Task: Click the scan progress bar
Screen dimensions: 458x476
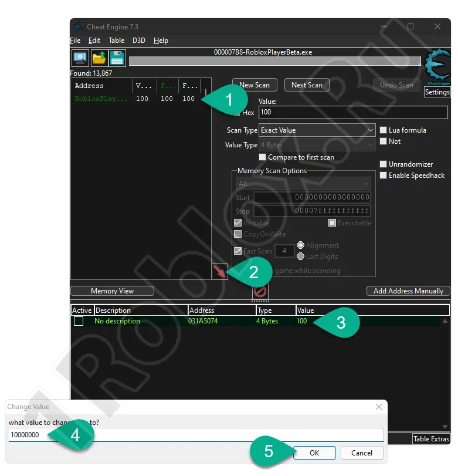Action: [x=275, y=61]
